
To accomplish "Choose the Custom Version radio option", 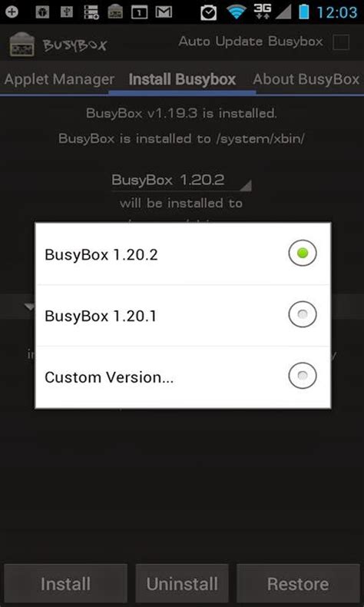I will pyautogui.click(x=303, y=376).
